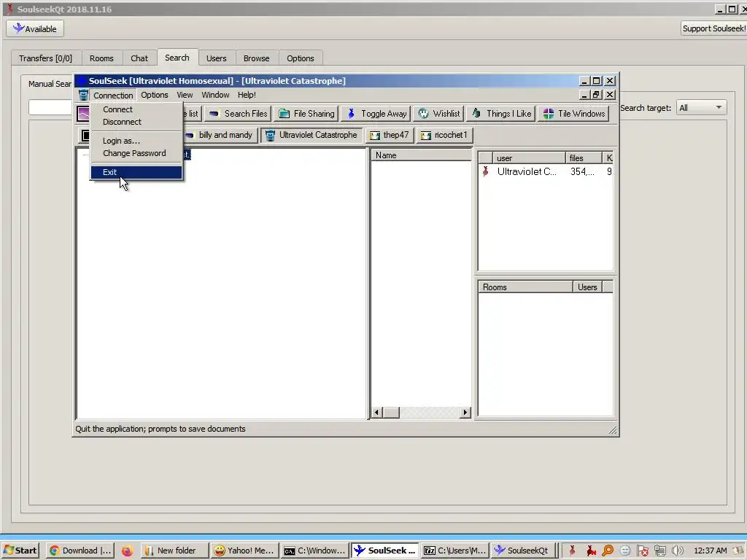Open Chrome Download taskbar button

tap(80, 551)
